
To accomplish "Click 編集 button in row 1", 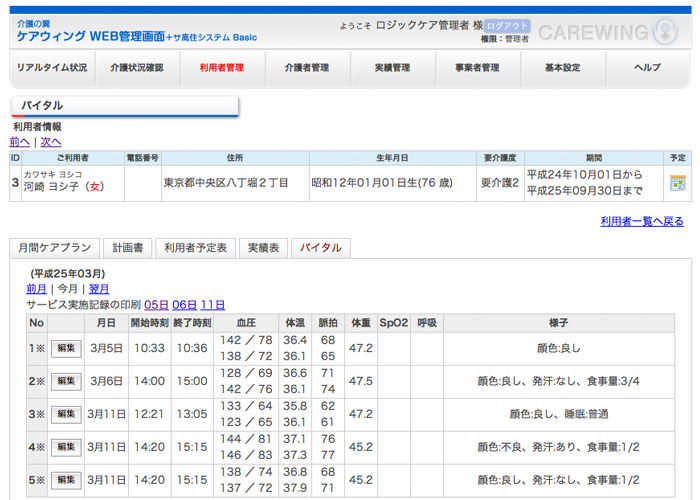I will pyautogui.click(x=66, y=349).
